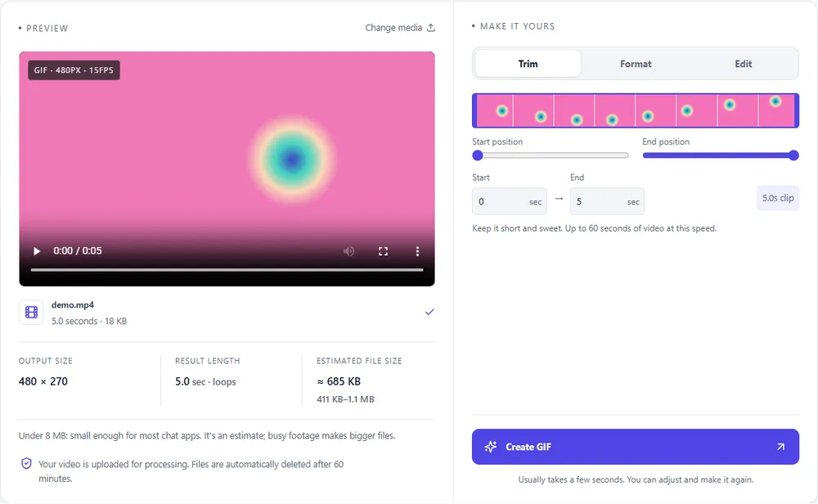Switch to the Format tab
The width and height of the screenshot is (818, 504).
636,64
